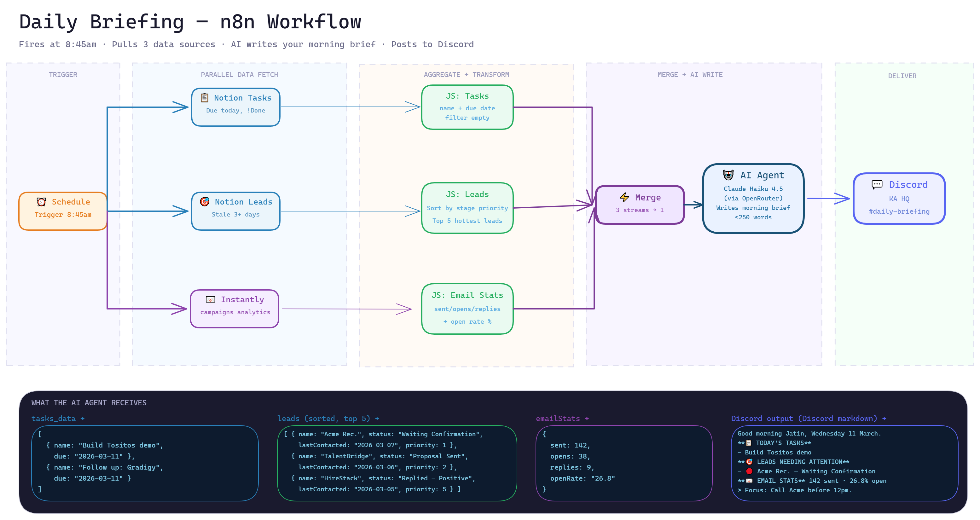
Task: Select the Schedule Trigger 8:45am node
Action: (x=63, y=211)
